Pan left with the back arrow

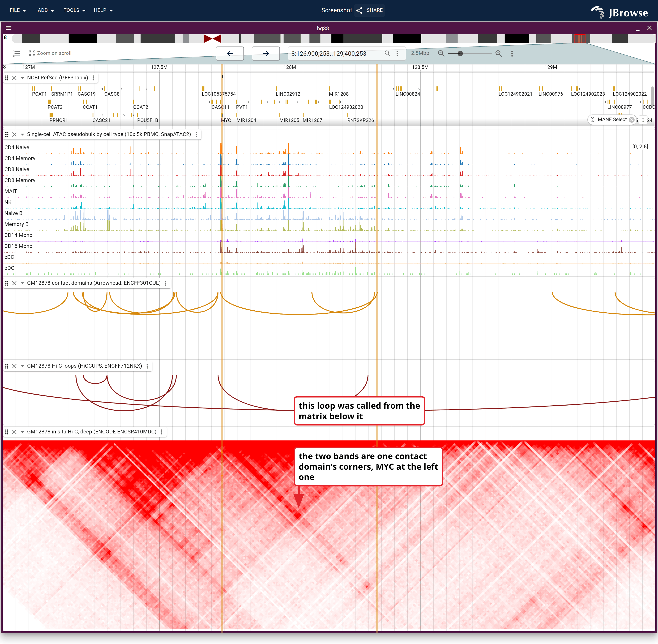tap(230, 54)
